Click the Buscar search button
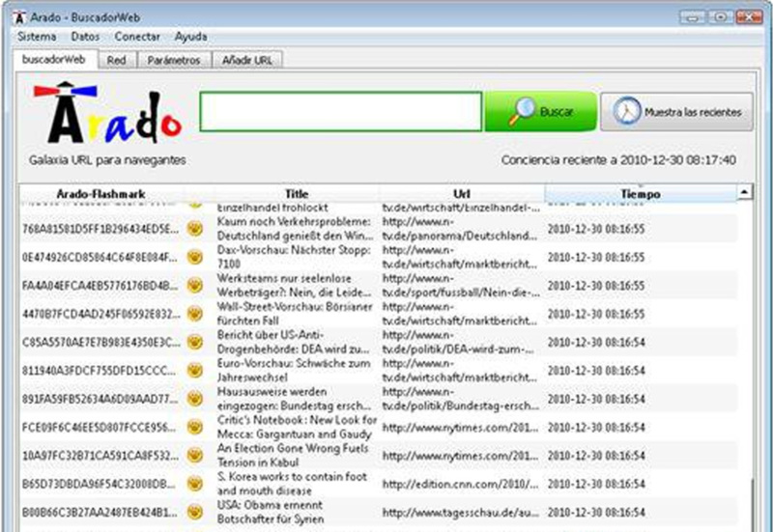The height and width of the screenshot is (532, 773). click(541, 112)
